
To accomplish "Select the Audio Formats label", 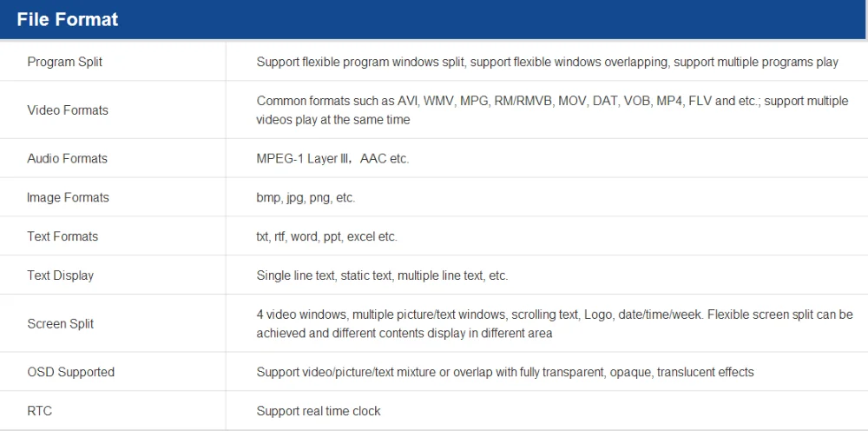I will click(67, 158).
